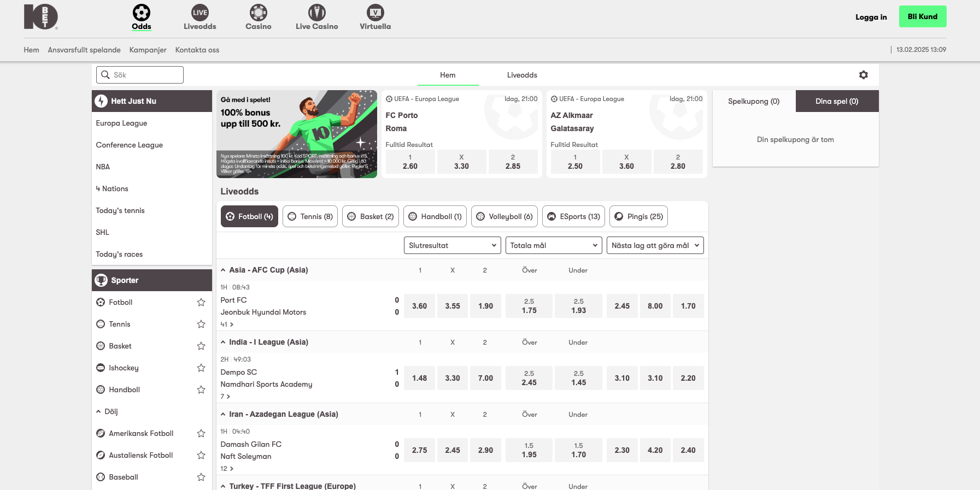Click the Ishockey puck icon
This screenshot has width=980, height=490.
coord(101,368)
